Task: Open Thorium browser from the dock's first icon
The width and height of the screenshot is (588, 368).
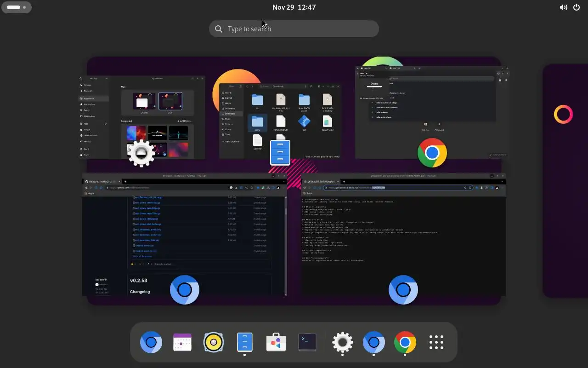Action: tap(151, 342)
